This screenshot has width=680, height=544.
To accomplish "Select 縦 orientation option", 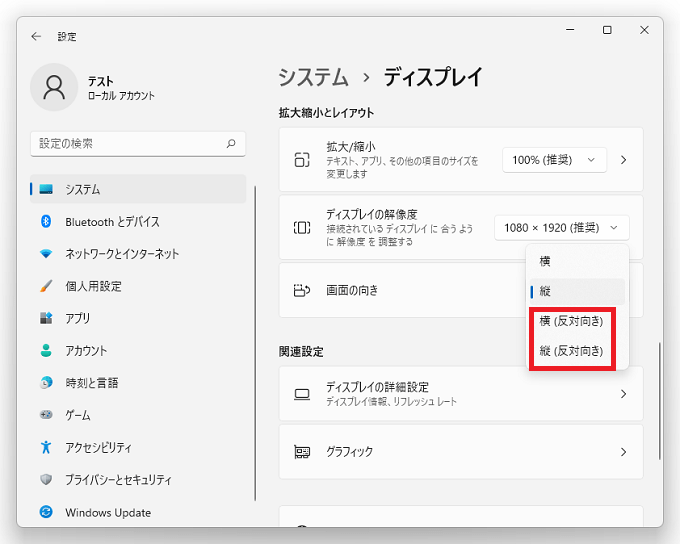I will point(577,291).
